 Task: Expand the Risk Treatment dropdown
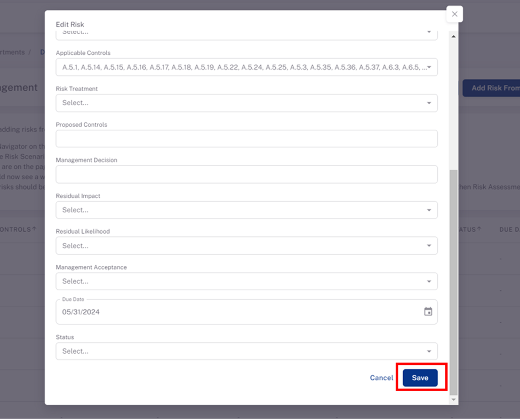246,103
